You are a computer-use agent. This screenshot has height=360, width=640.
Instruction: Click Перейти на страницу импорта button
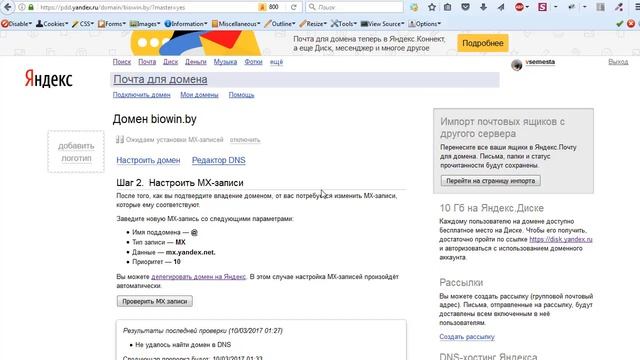tap(491, 180)
